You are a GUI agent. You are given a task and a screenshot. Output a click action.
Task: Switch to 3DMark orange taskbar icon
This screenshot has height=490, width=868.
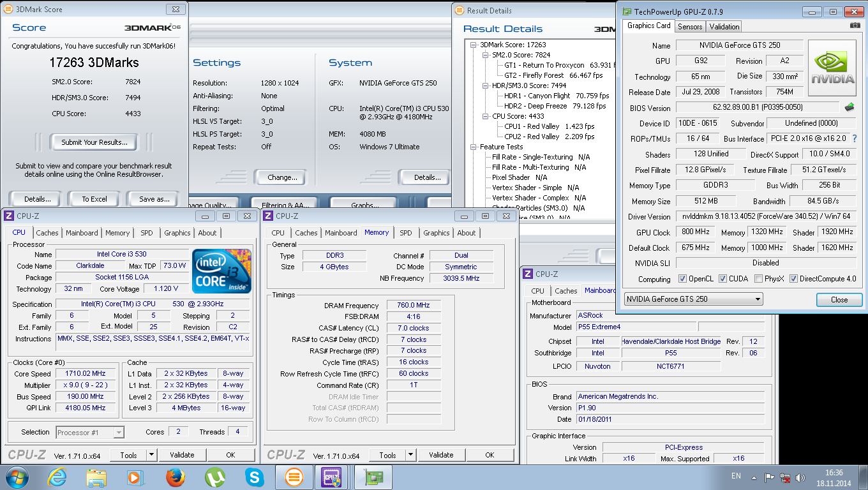click(x=294, y=477)
